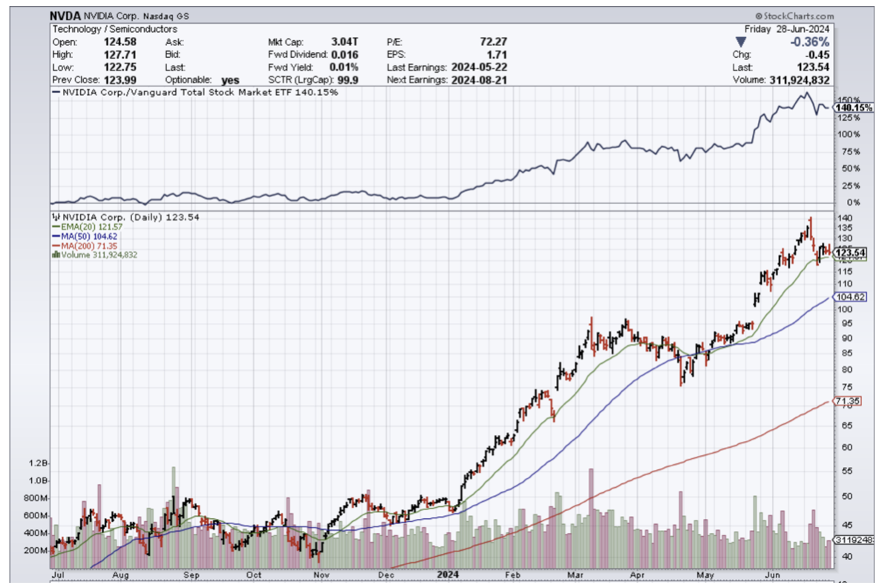
Task: Click the Optionable yes value
Action: click(230, 79)
